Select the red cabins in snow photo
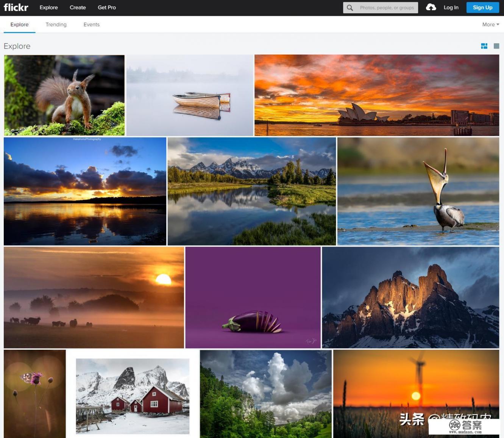 133,396
